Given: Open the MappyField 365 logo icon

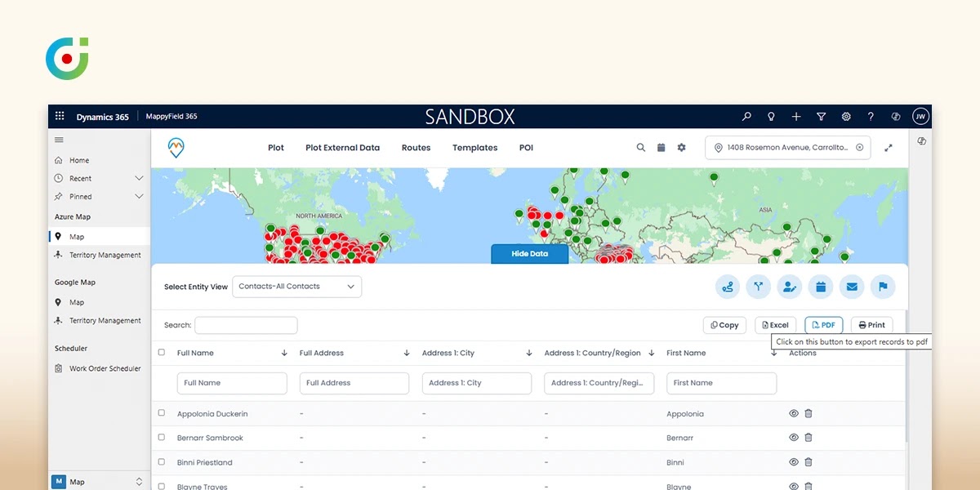Looking at the screenshot, I should click(x=176, y=147).
